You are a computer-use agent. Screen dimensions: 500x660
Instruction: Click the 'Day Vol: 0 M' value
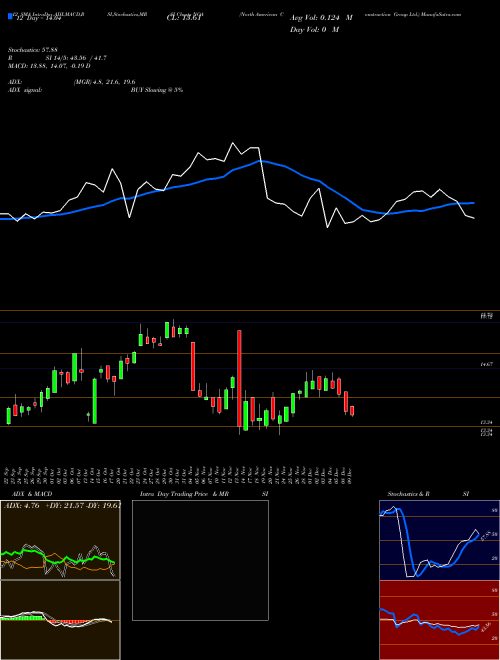pyautogui.click(x=314, y=29)
